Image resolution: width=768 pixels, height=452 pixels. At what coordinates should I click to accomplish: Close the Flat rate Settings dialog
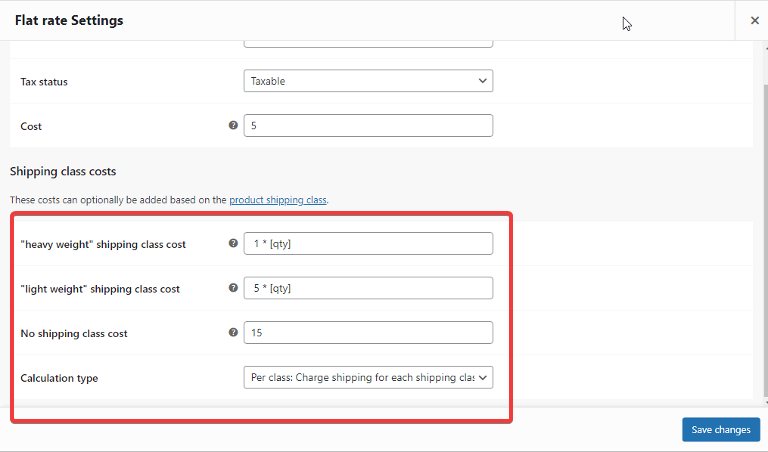[x=754, y=20]
